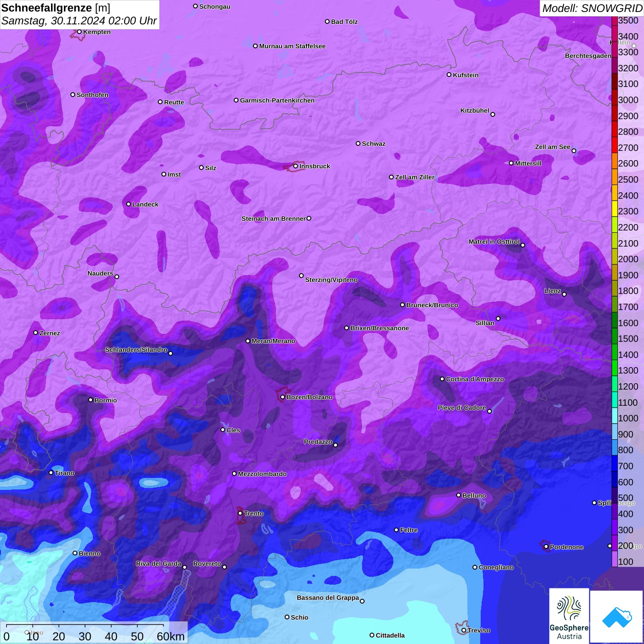Viewport: 644px width, 644px height.
Task: Click the Lienz location dot
Action: [x=564, y=294]
